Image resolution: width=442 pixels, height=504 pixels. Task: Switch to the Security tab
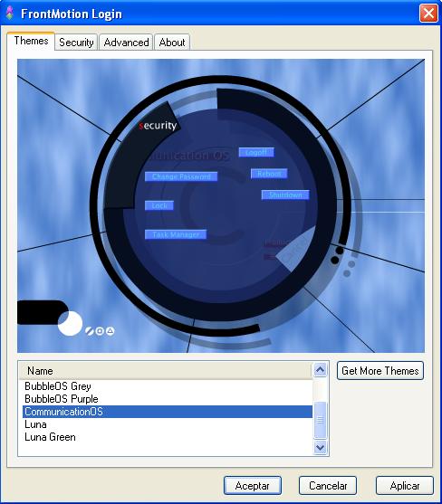(x=76, y=43)
